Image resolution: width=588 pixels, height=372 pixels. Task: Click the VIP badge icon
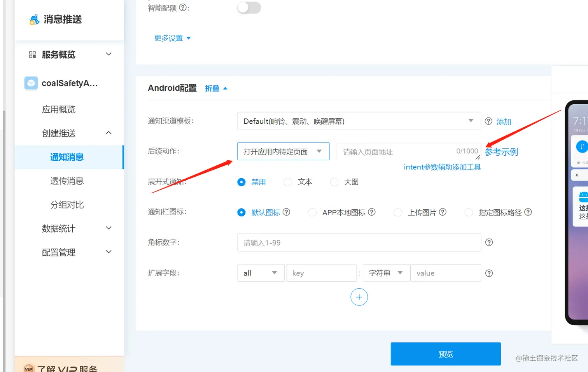point(29,368)
